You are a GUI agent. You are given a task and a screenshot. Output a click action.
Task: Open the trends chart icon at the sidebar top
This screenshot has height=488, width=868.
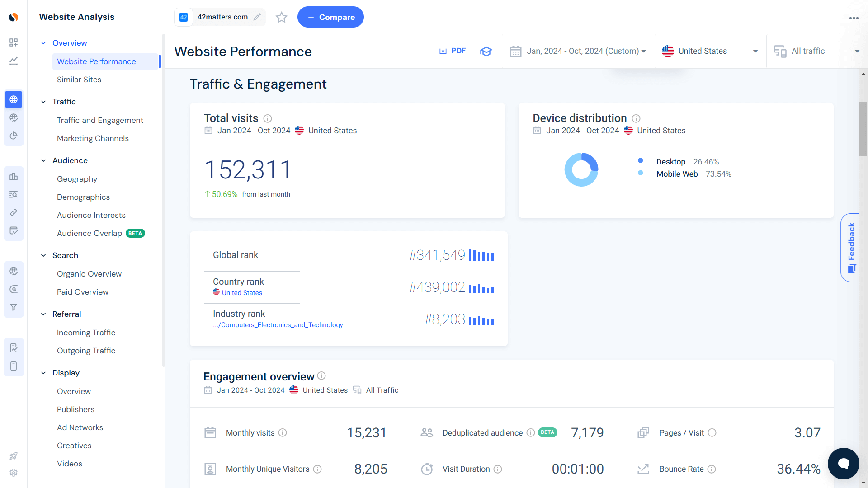point(14,61)
